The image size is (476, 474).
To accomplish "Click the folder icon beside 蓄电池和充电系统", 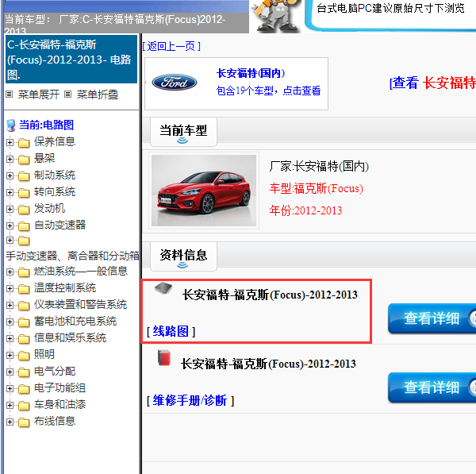I will click(24, 322).
